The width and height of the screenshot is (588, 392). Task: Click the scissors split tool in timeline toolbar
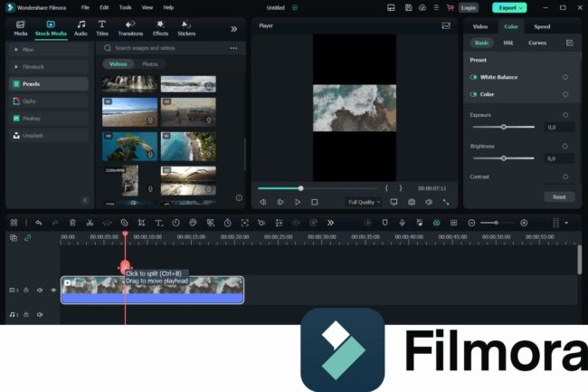tap(90, 223)
